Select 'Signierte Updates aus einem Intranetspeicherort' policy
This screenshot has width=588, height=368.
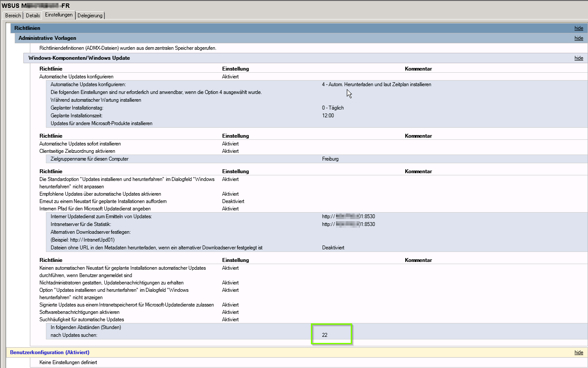[126, 305]
